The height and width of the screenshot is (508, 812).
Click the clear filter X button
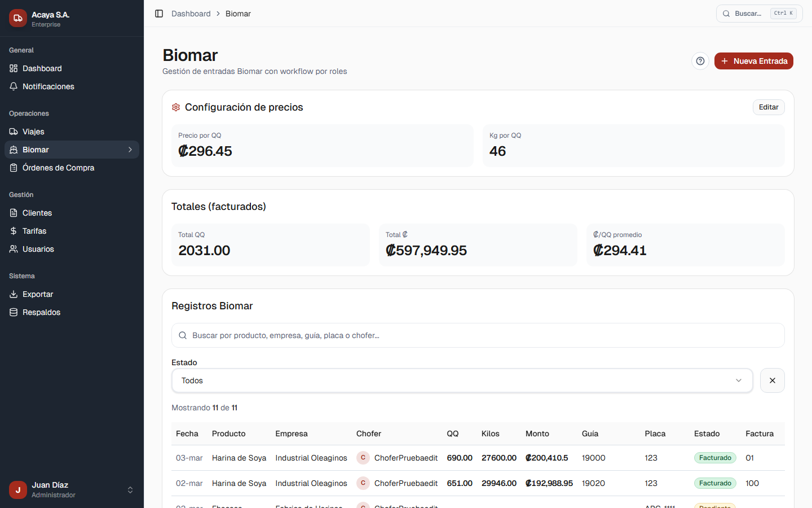[x=772, y=380]
